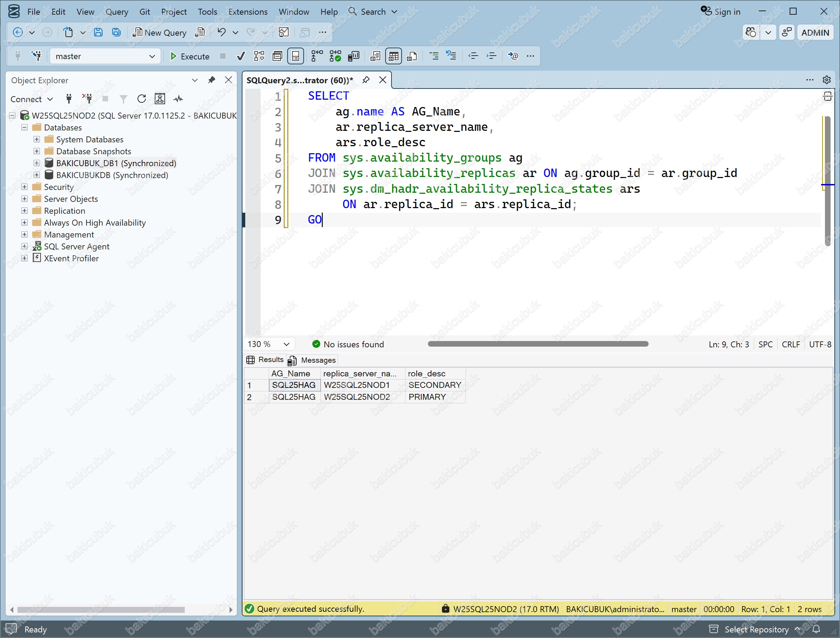Open Activity Monitor icon in Object Explorer
The image size is (840, 638).
click(178, 99)
